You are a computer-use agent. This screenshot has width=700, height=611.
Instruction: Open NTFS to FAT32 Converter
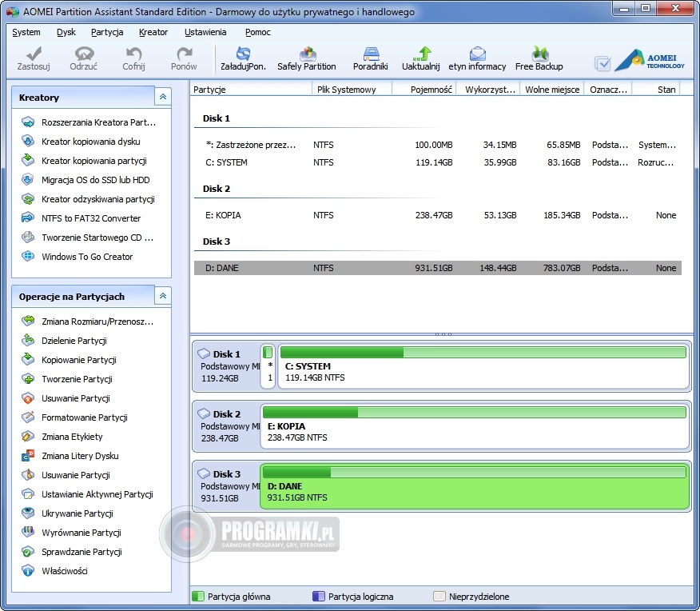tap(82, 218)
